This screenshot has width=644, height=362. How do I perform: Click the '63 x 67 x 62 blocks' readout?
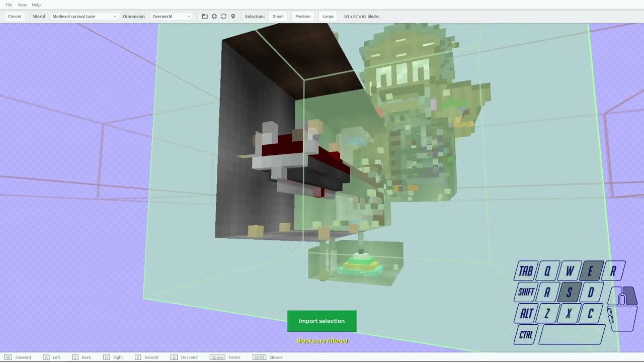(362, 16)
